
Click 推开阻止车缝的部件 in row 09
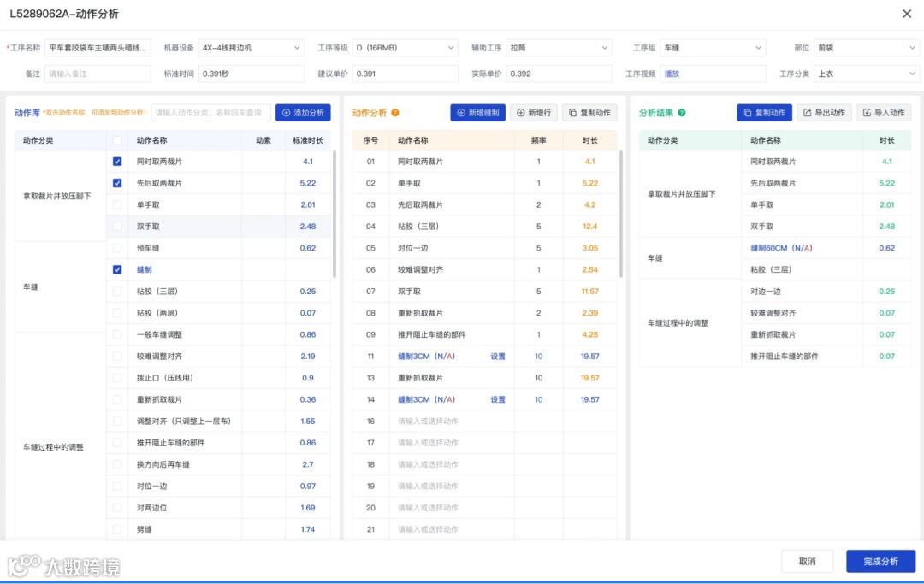coord(432,335)
